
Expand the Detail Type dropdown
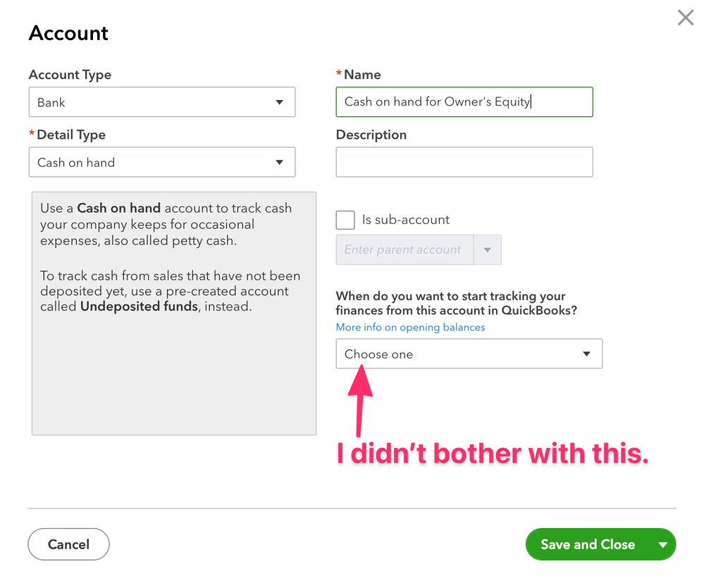161,162
